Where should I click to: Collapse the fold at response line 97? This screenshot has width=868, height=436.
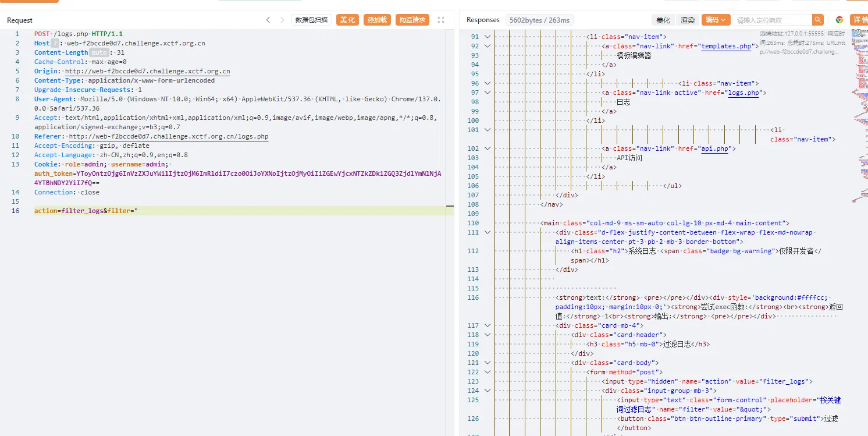pos(488,93)
